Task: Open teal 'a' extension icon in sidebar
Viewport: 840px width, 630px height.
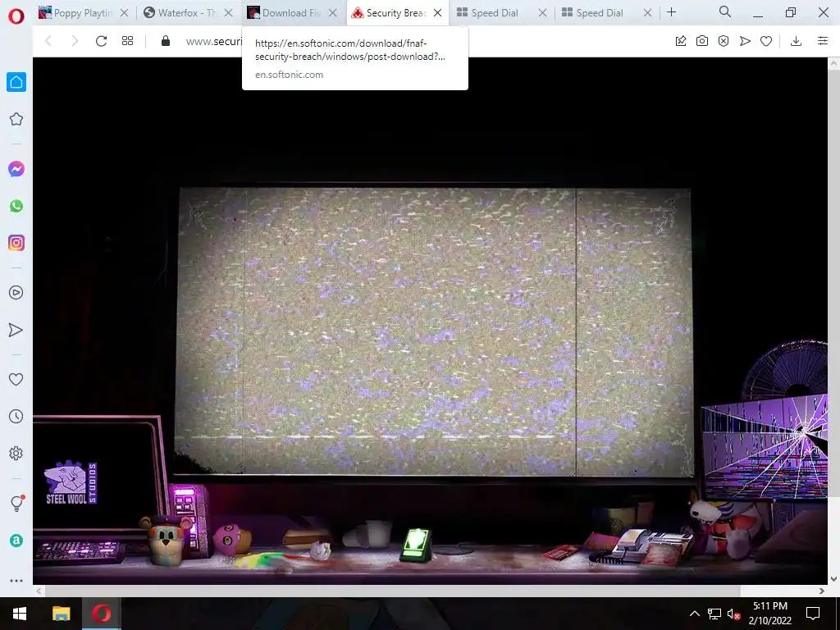Action: tap(16, 541)
